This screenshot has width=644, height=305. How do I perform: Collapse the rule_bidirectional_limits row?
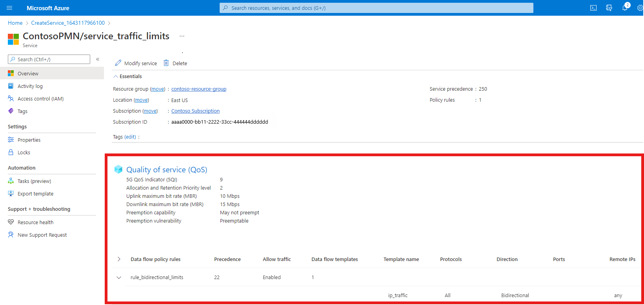119,278
